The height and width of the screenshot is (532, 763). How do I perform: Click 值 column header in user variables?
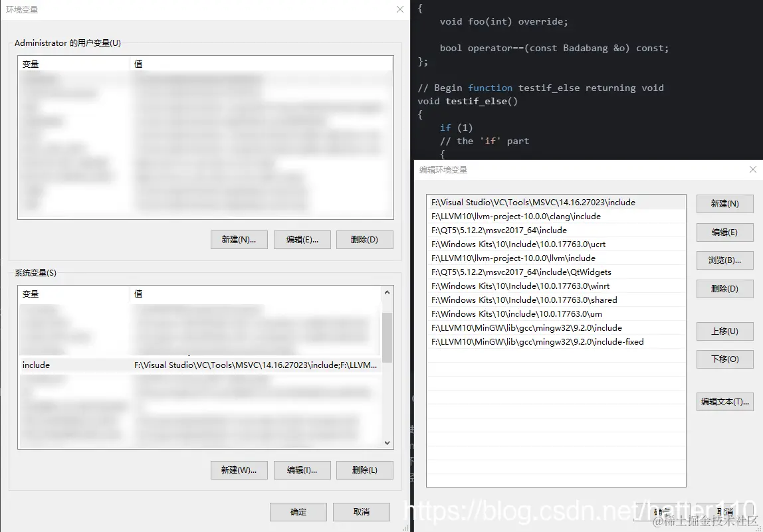pos(262,64)
